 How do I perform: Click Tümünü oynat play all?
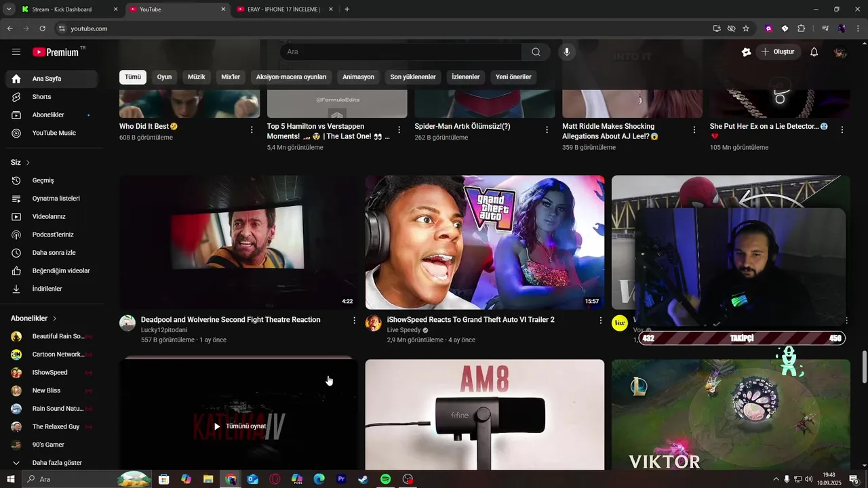[x=239, y=426]
